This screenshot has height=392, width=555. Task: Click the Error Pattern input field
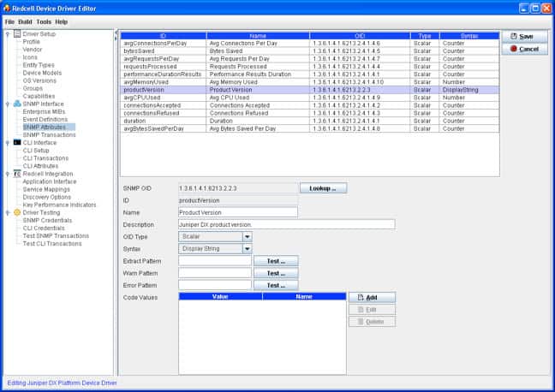click(x=215, y=285)
